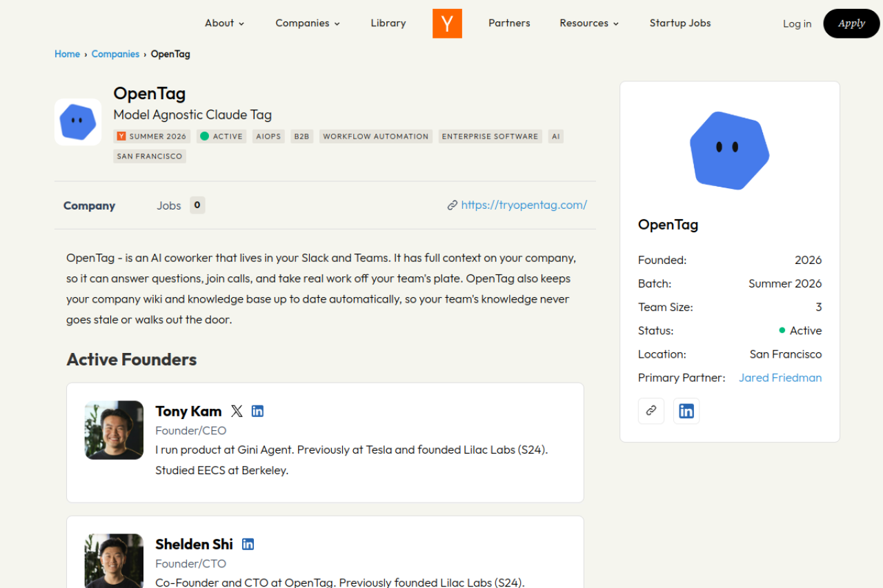Click the B2B tag
Screen dimensions: 883x588
[301, 136]
